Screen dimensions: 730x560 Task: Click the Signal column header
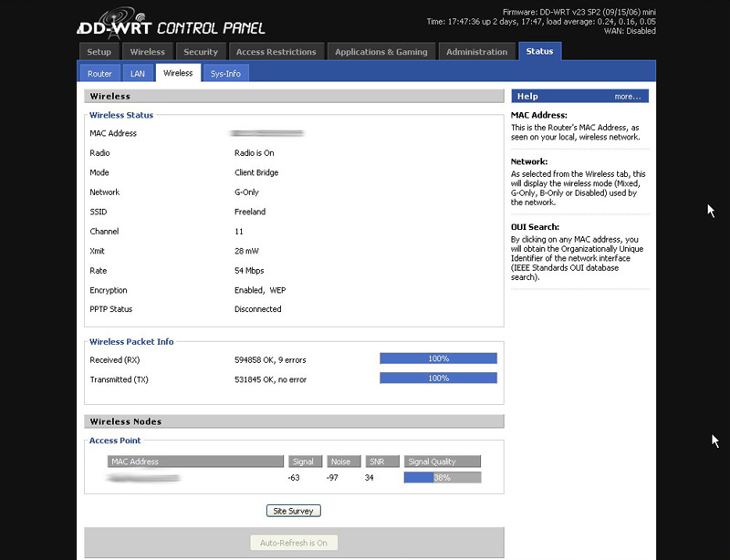305,461
